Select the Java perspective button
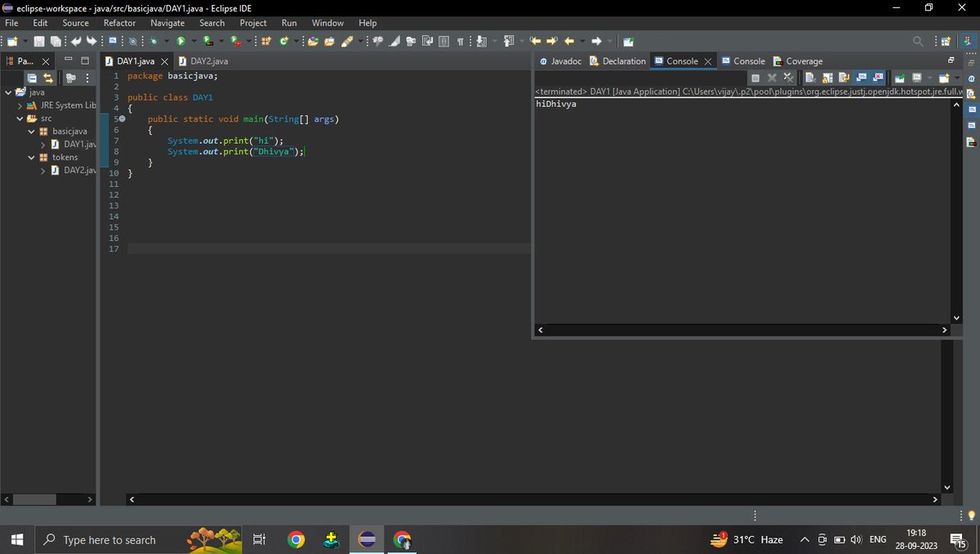The width and height of the screenshot is (980, 554). click(x=968, y=41)
